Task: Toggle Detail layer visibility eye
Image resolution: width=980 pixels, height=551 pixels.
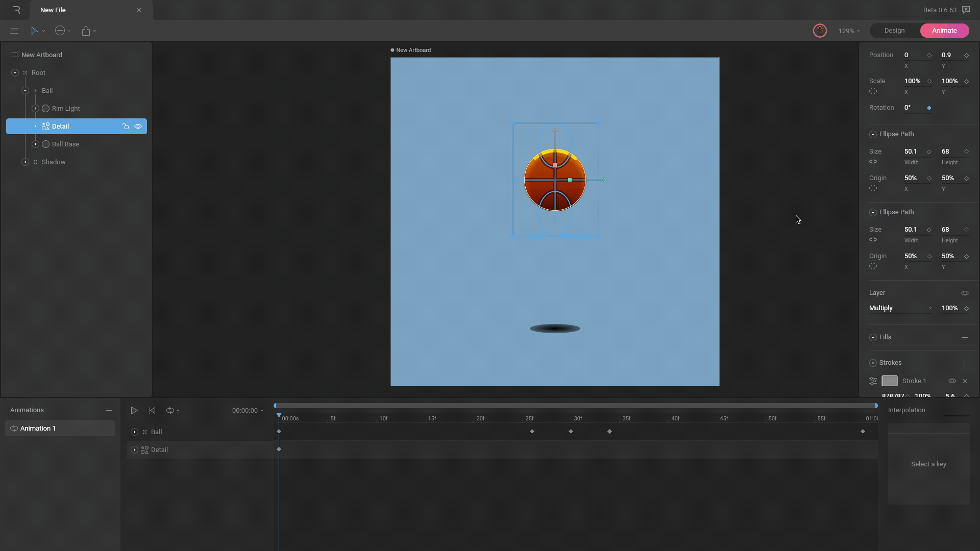Action: coord(138,127)
